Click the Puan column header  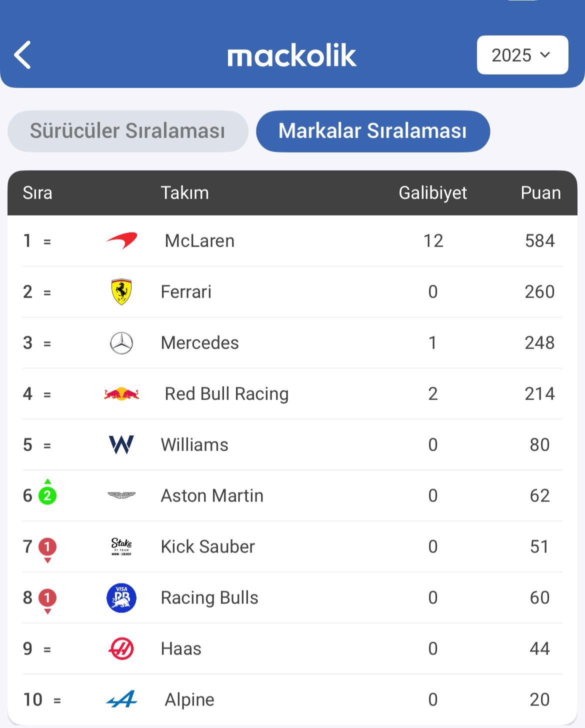coord(540,193)
